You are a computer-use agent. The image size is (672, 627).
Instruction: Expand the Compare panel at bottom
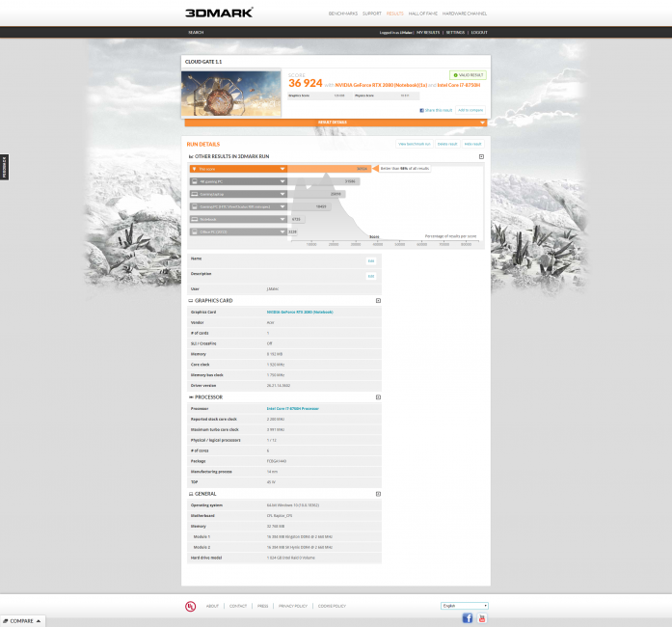(22, 621)
